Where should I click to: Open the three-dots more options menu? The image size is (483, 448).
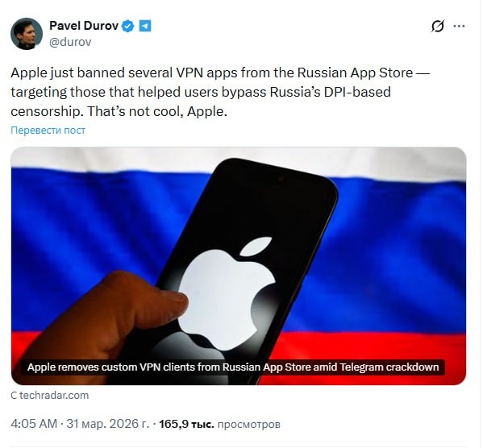click(x=459, y=27)
